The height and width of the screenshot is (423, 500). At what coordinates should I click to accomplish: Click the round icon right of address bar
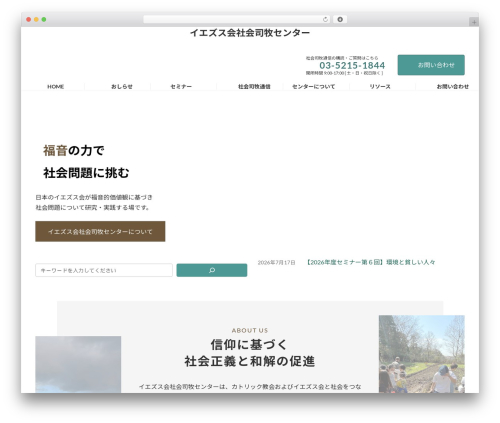tap(340, 20)
